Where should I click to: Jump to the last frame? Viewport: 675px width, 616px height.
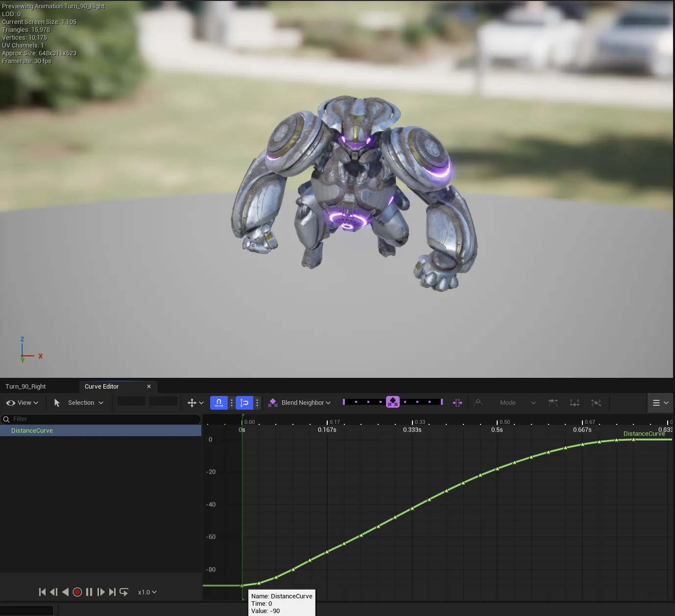(112, 592)
